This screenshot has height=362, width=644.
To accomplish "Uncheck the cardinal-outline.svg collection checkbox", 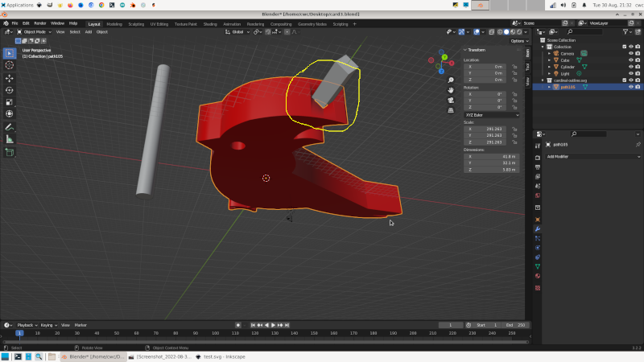I will pyautogui.click(x=625, y=80).
